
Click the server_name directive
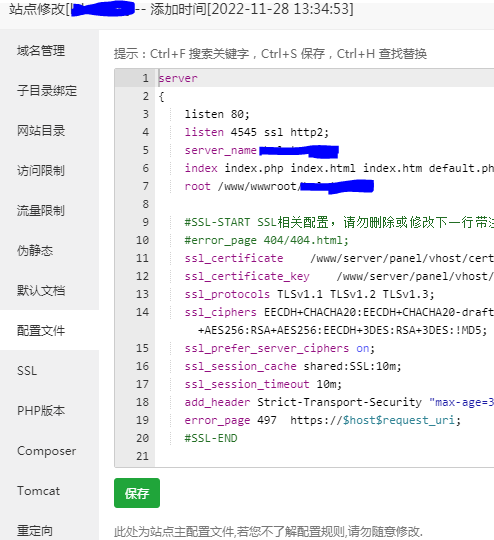click(x=220, y=150)
